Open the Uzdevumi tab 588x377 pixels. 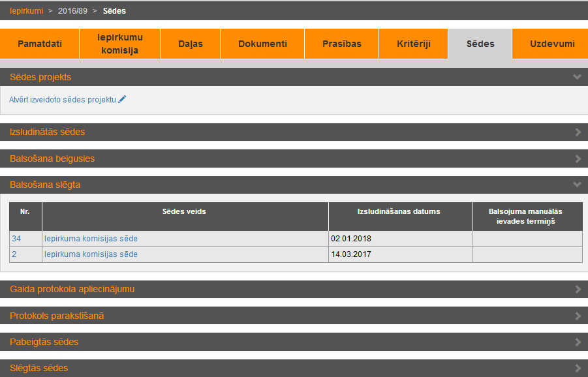pyautogui.click(x=552, y=44)
